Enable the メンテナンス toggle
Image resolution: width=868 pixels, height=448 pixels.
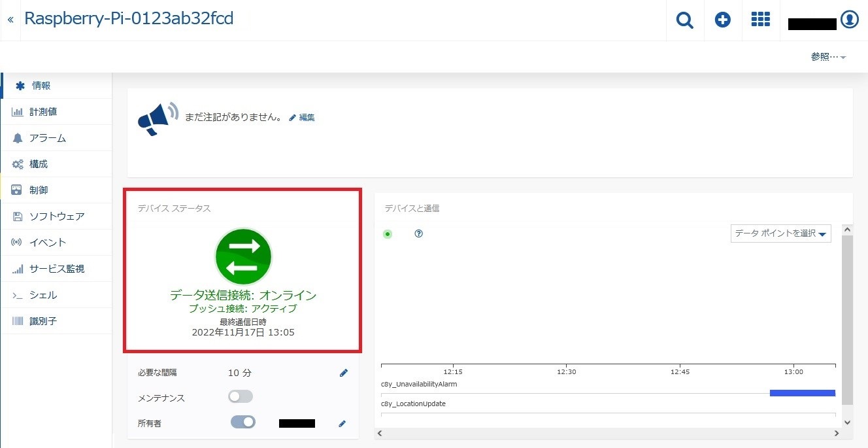point(240,396)
